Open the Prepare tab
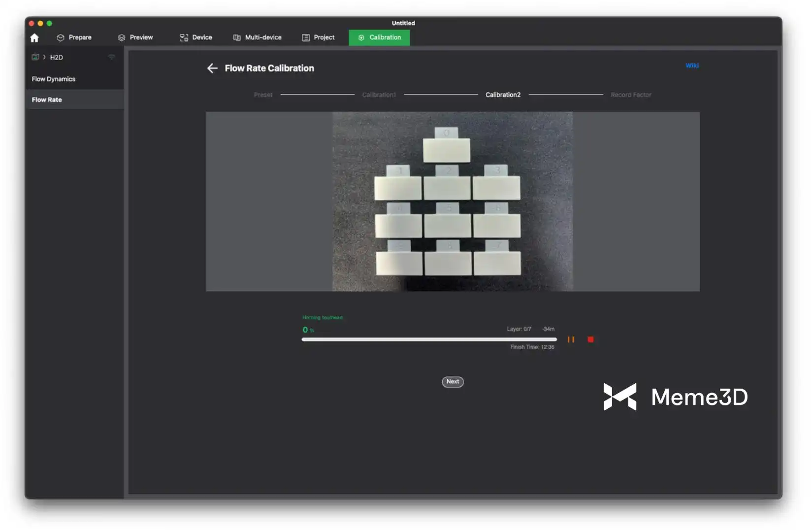812x532 pixels. point(74,37)
